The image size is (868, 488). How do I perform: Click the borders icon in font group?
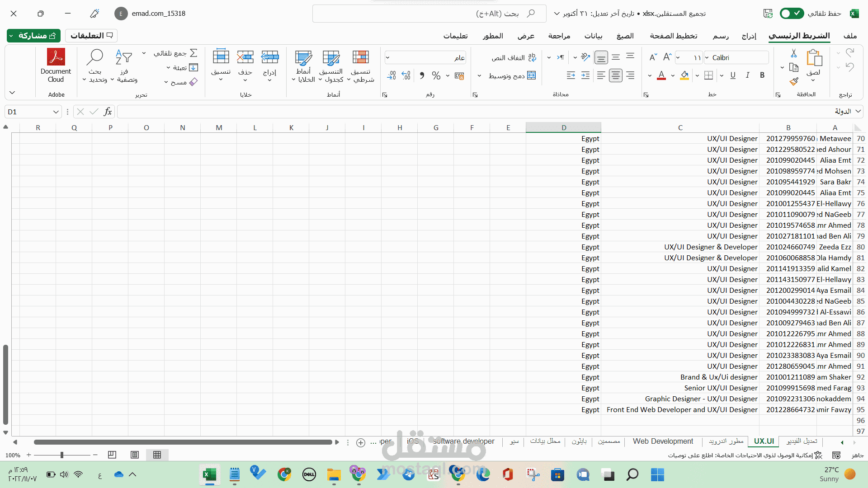tap(709, 75)
